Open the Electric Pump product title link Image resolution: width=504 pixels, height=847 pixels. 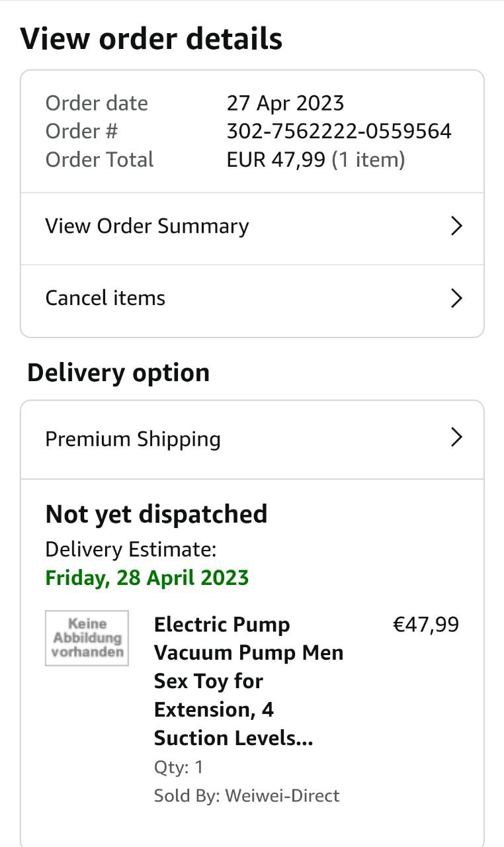pos(248,681)
